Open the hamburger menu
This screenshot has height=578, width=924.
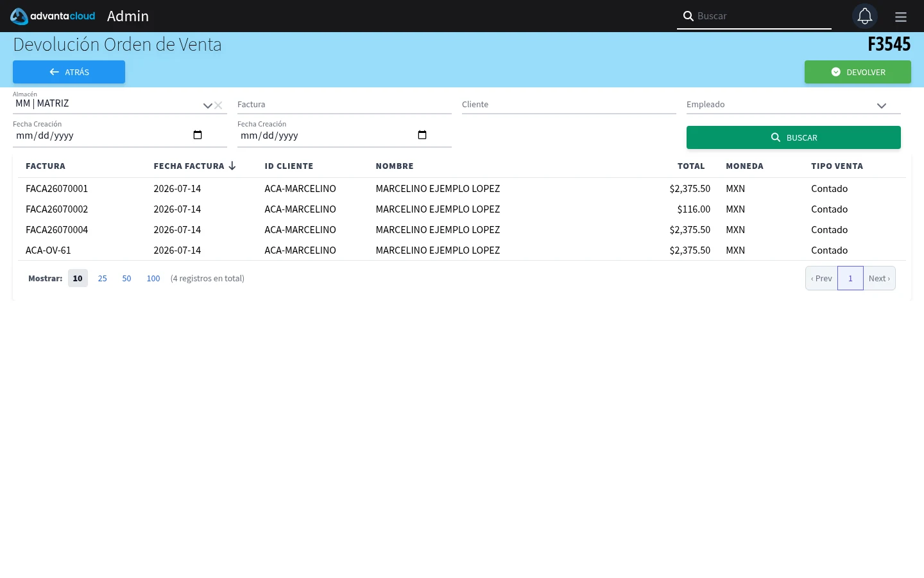pos(901,17)
